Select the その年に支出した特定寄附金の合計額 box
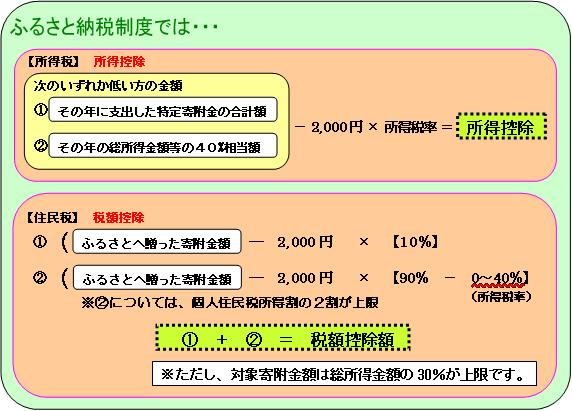The image size is (572, 411). (163, 109)
